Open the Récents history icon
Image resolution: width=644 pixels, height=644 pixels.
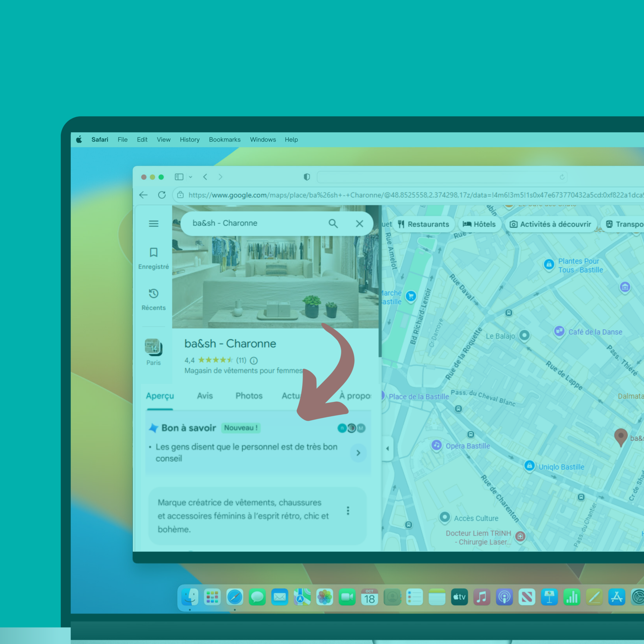[153, 294]
